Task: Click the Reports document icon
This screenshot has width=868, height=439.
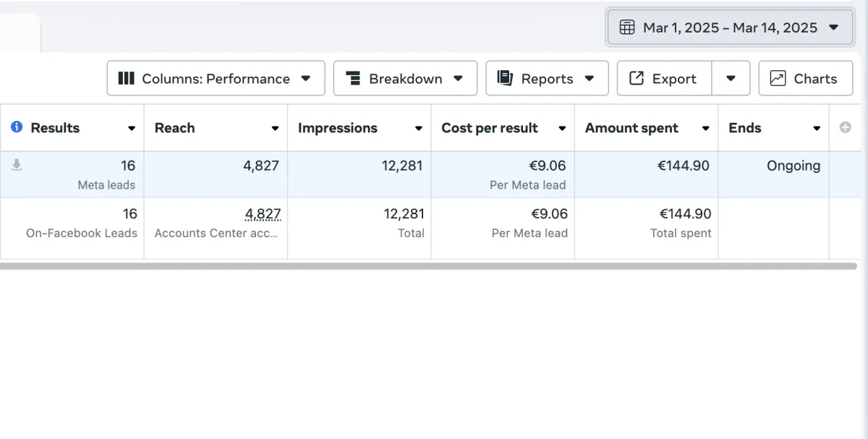Action: click(x=505, y=78)
